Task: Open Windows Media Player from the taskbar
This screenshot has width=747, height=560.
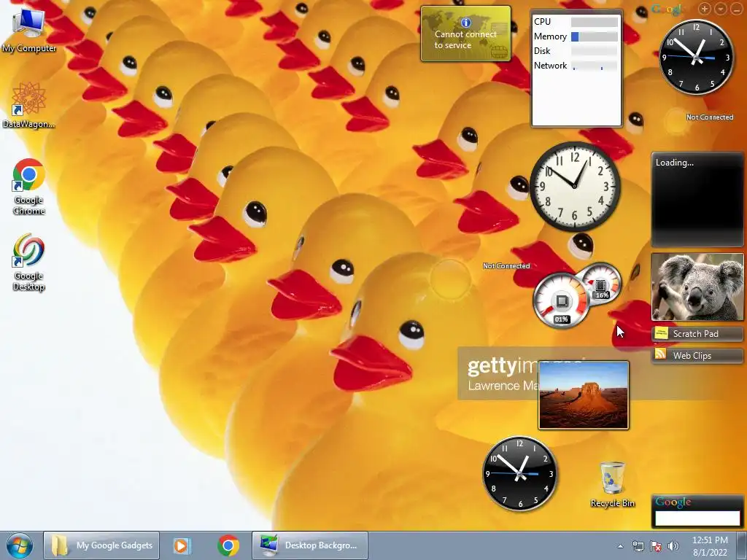Action: click(x=181, y=545)
